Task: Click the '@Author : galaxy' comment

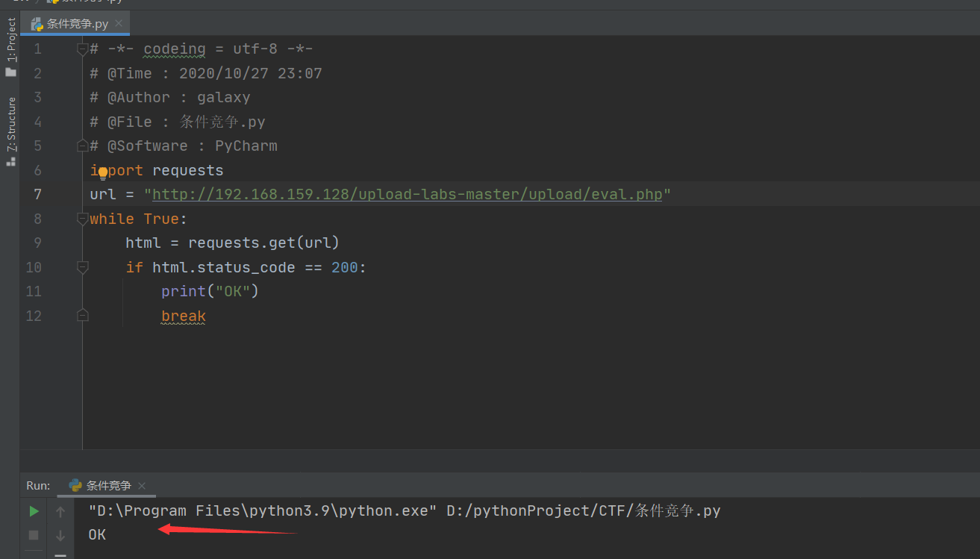Action: click(169, 98)
